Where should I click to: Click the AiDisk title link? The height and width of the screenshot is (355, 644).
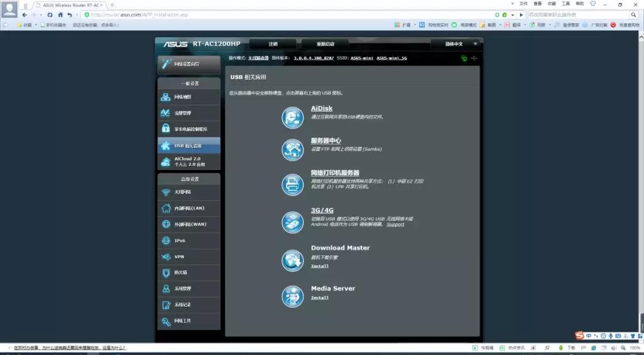click(321, 109)
